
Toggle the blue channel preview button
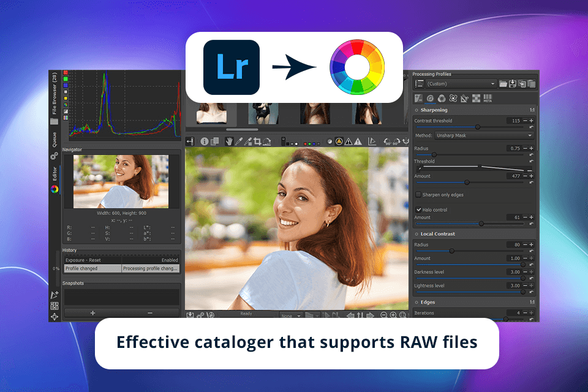point(314,144)
